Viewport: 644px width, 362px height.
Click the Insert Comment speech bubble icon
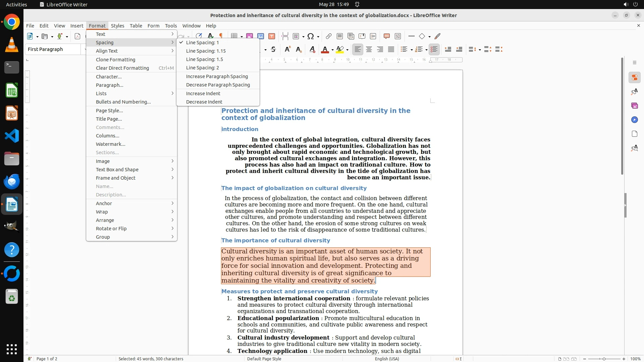click(386, 36)
